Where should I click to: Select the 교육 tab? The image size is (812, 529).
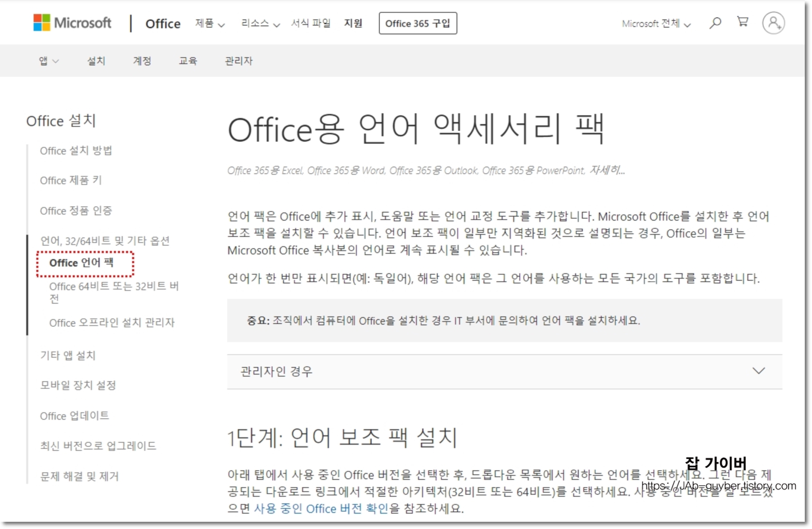(x=188, y=61)
